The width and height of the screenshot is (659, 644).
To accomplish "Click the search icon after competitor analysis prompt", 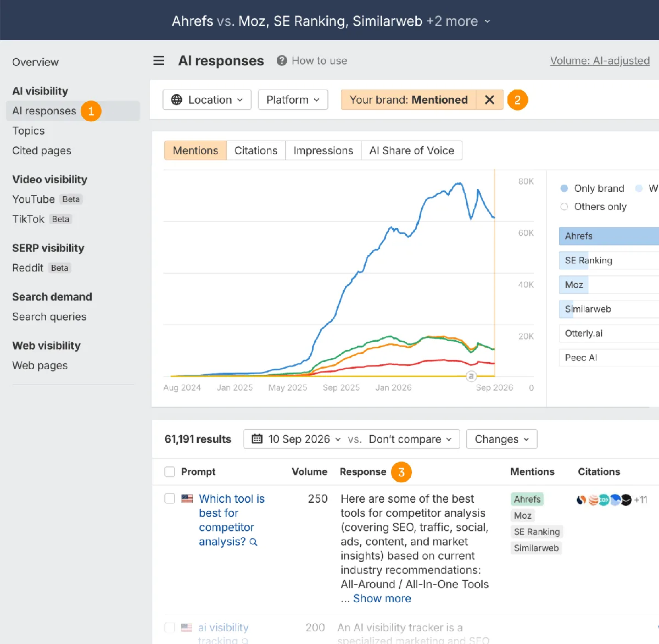I will click(253, 542).
